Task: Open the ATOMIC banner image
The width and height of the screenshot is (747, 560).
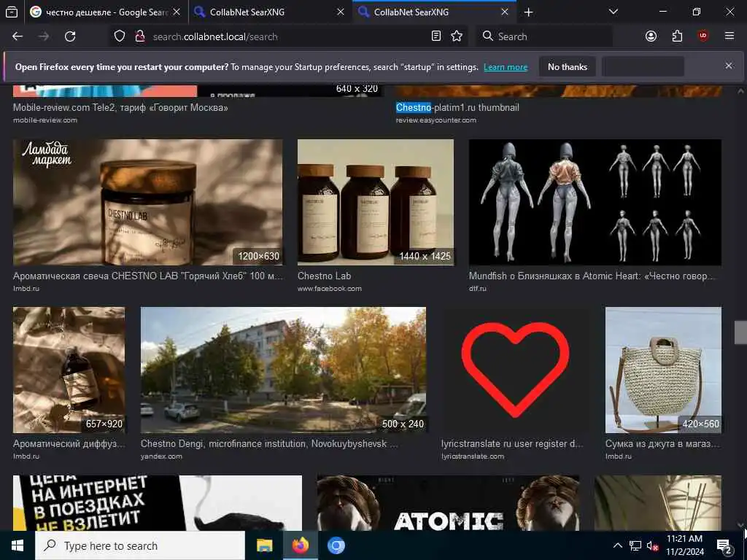Action: coord(448,503)
